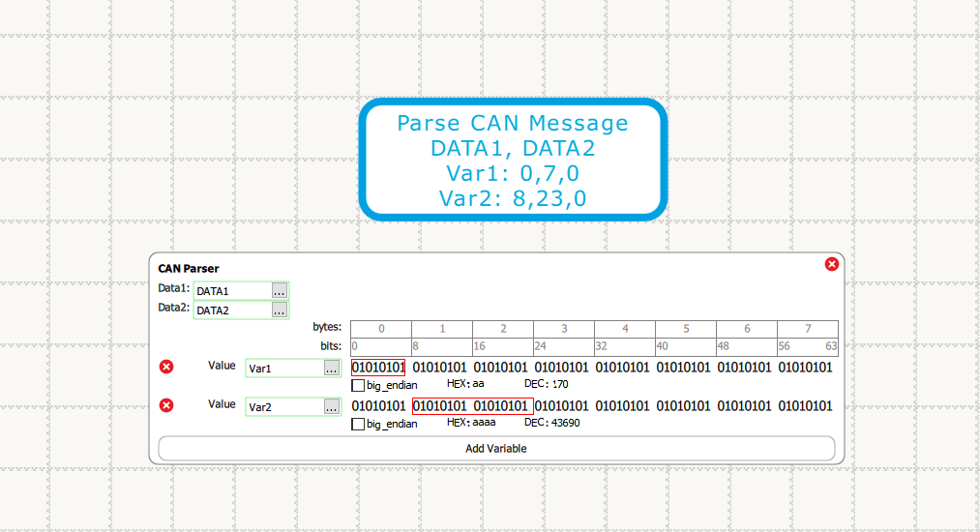Viewport: 980px width, 532px height.
Task: Click the last bit group in Var1 row
Action: (x=805, y=368)
